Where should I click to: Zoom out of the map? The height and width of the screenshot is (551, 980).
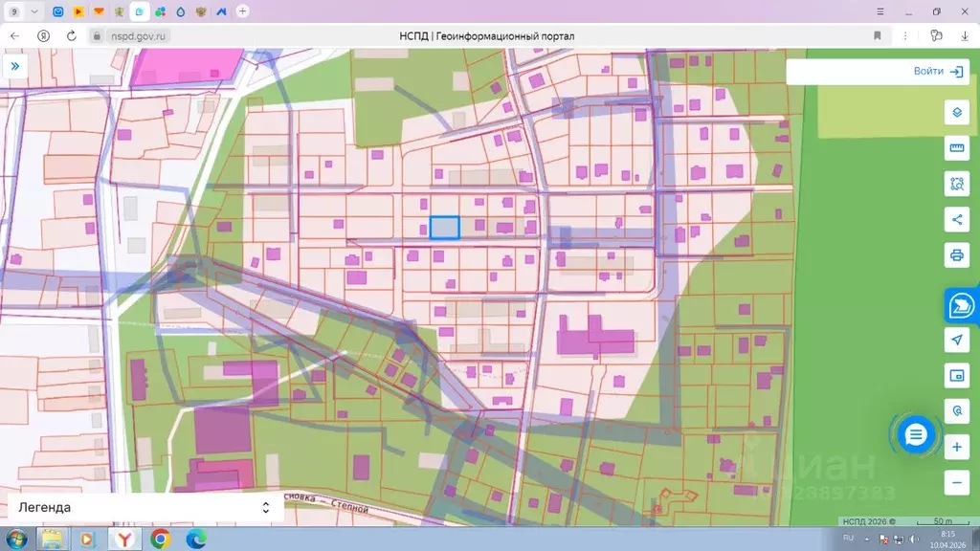point(957,482)
